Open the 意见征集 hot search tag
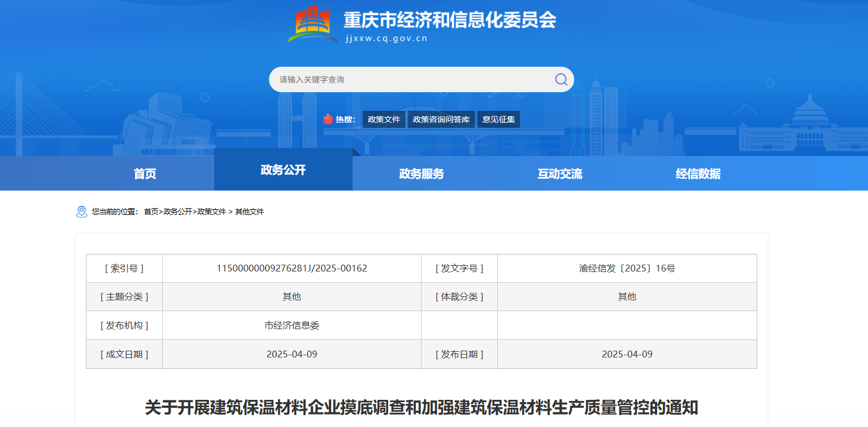The width and height of the screenshot is (868, 427). coord(498,119)
